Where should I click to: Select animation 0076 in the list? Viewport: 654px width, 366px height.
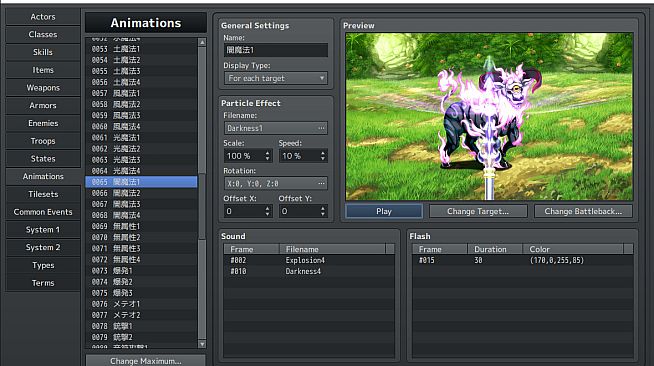(141, 304)
